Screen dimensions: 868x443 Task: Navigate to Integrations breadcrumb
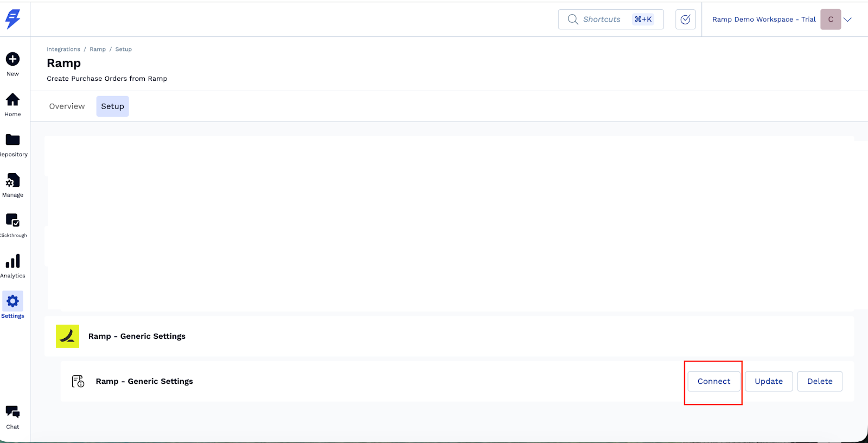[63, 49]
